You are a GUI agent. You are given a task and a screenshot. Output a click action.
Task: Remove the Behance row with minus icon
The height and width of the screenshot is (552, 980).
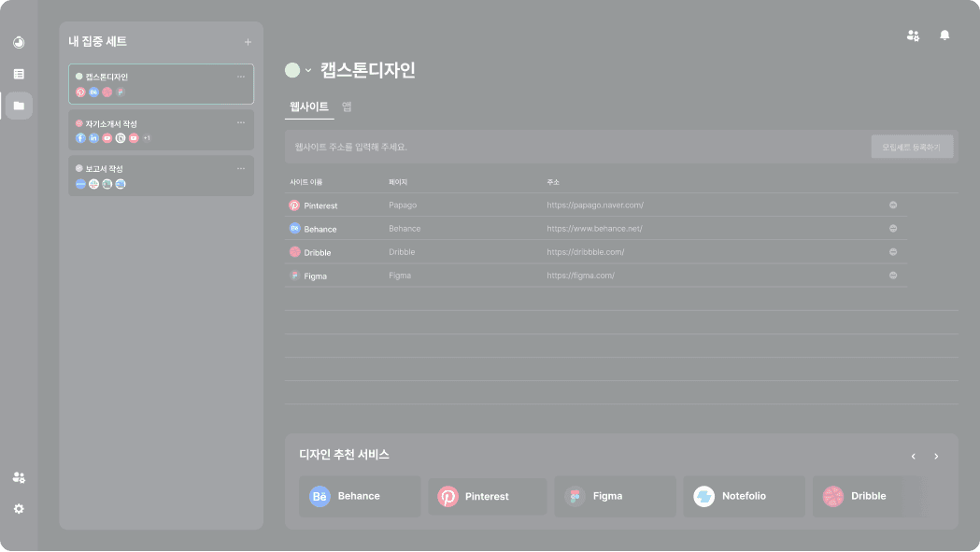[x=893, y=228]
